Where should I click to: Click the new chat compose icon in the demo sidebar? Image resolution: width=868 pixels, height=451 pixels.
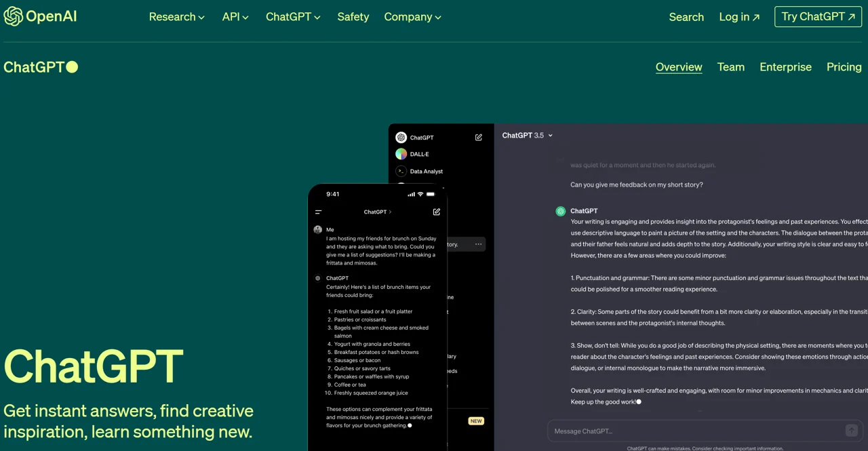(x=479, y=137)
